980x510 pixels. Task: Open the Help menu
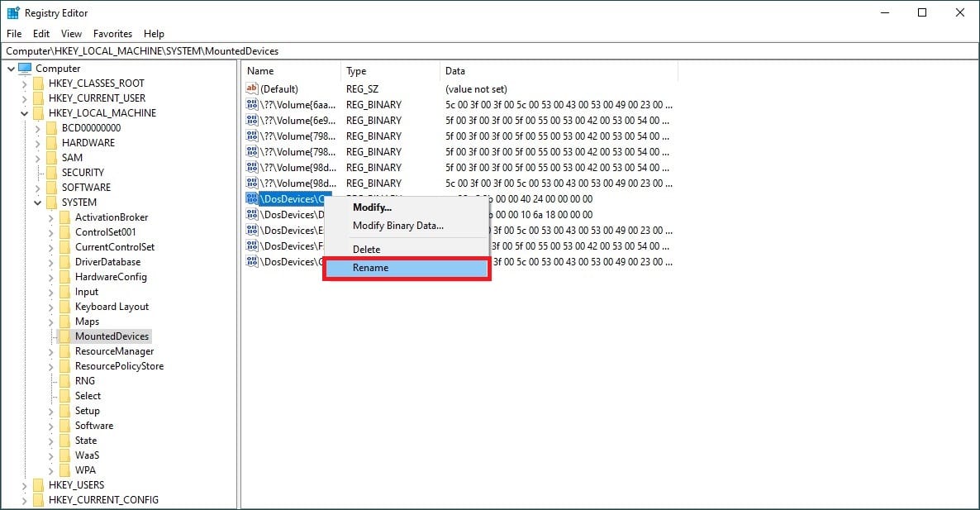154,34
